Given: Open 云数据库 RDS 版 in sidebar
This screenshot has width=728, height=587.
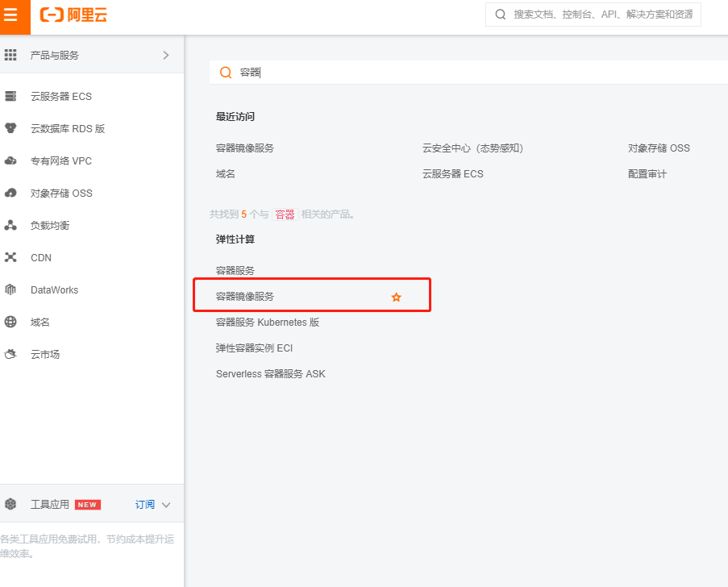Looking at the screenshot, I should pyautogui.click(x=68, y=129).
